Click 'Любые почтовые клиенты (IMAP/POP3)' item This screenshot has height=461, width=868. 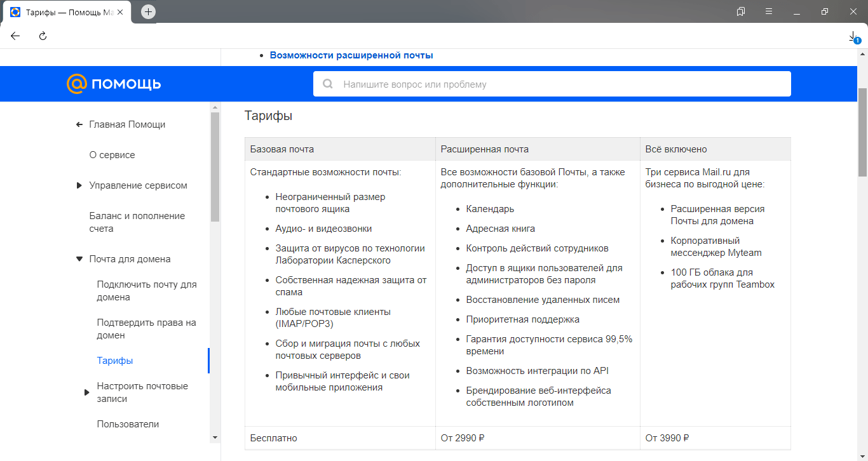[333, 318]
